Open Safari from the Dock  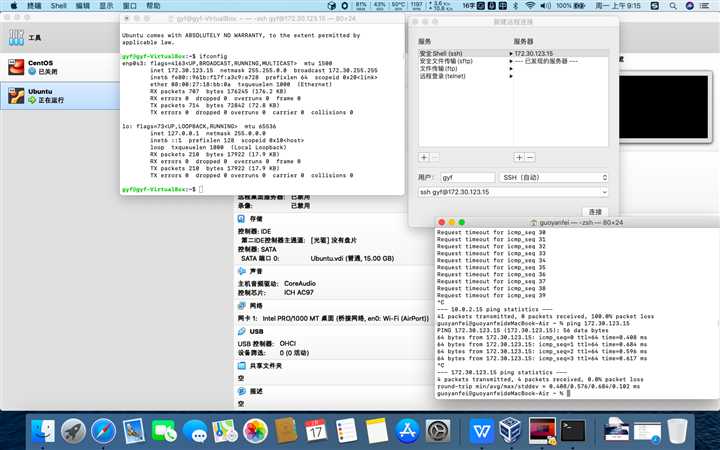[103, 432]
